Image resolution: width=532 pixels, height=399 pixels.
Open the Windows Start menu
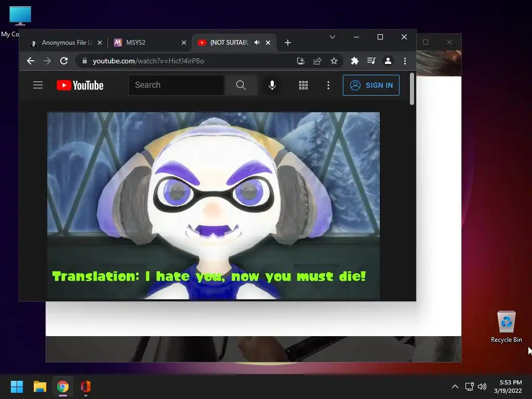(17, 387)
